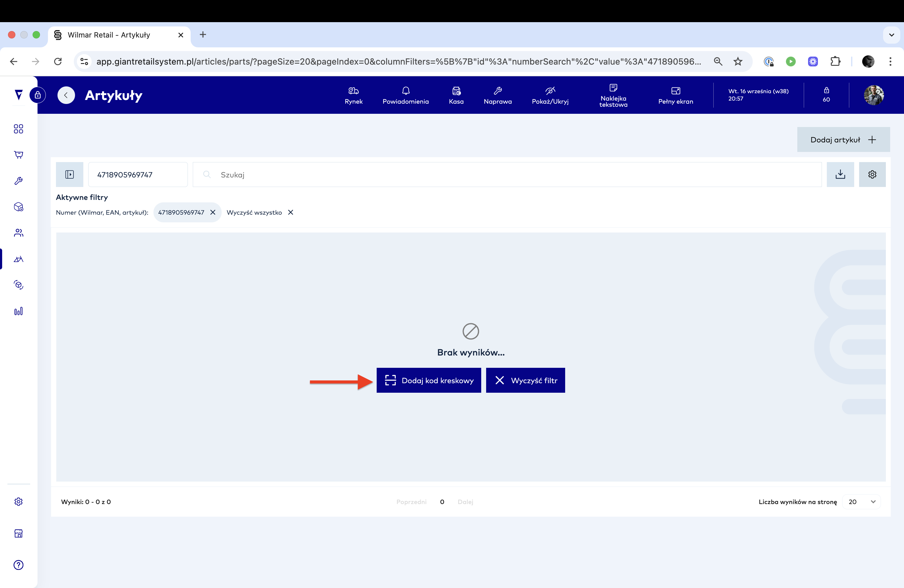Viewport: 904px width, 588px height.
Task: Toggle Pokaż/Ukryj visibility in header
Action: pos(550,95)
